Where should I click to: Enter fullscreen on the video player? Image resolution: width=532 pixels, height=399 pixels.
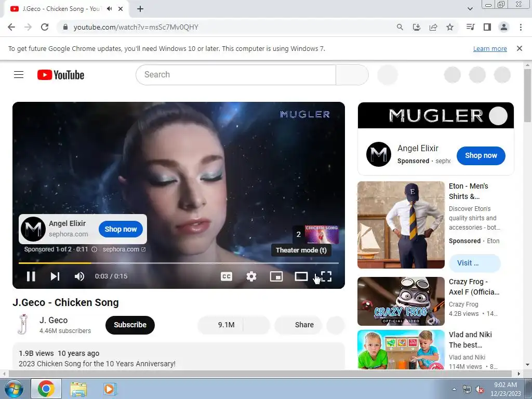click(x=326, y=276)
